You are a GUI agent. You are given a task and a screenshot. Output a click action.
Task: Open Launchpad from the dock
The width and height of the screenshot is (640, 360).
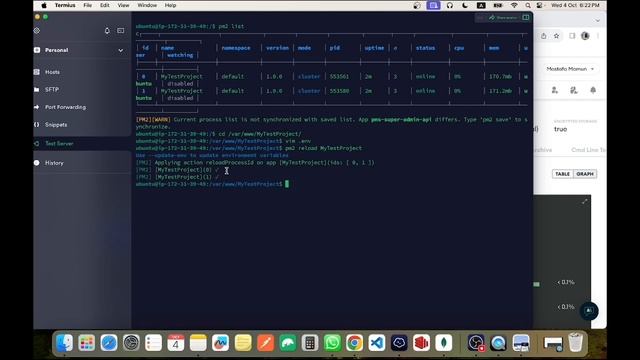point(87,343)
